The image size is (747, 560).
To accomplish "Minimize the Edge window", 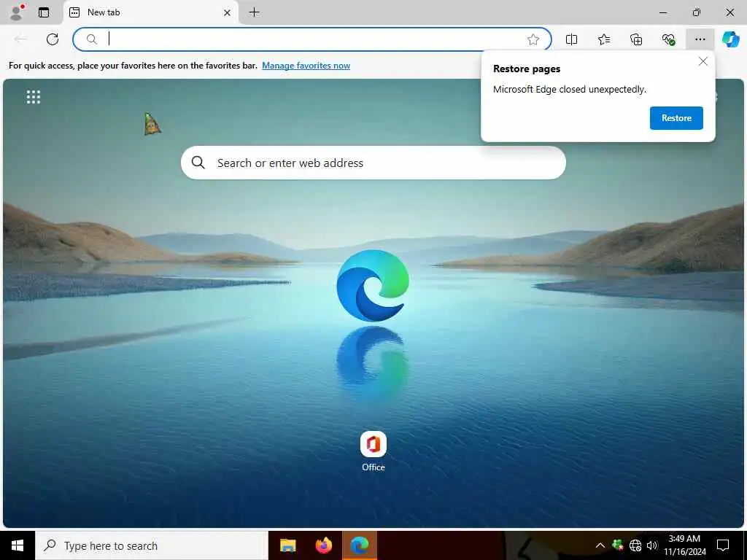I will click(663, 12).
